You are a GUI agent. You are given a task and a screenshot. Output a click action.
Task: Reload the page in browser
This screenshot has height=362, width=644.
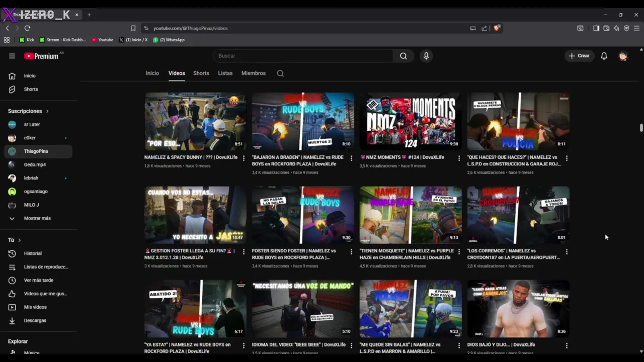click(x=27, y=28)
